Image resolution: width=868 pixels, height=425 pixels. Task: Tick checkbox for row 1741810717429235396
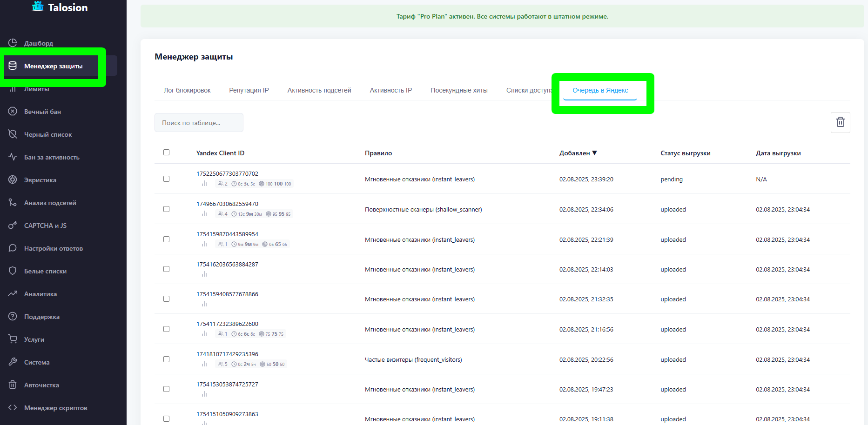[166, 359]
